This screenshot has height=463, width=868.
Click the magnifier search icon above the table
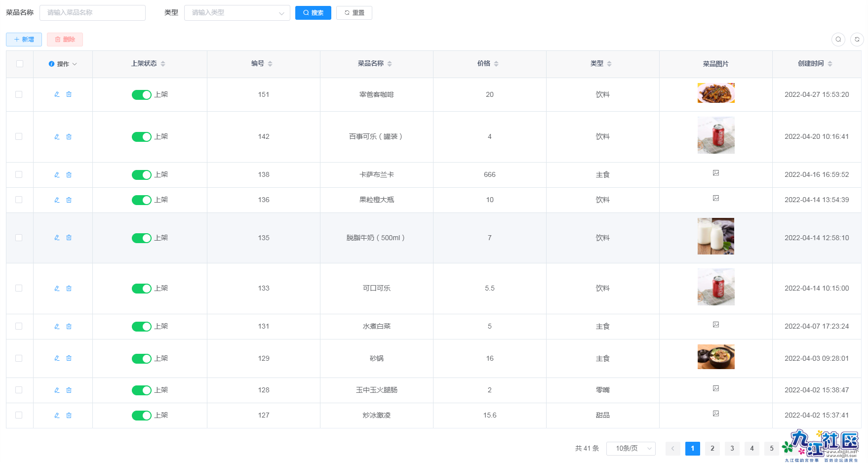coord(838,40)
